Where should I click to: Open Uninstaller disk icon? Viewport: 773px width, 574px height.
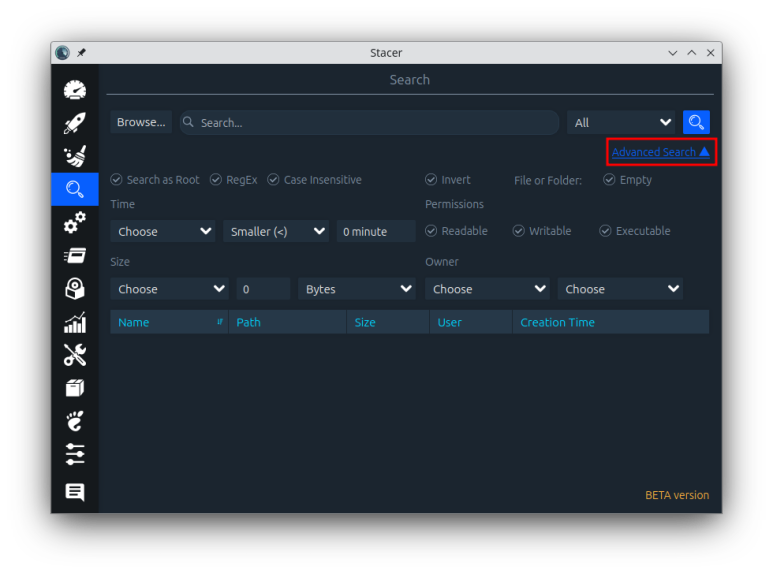coord(75,288)
